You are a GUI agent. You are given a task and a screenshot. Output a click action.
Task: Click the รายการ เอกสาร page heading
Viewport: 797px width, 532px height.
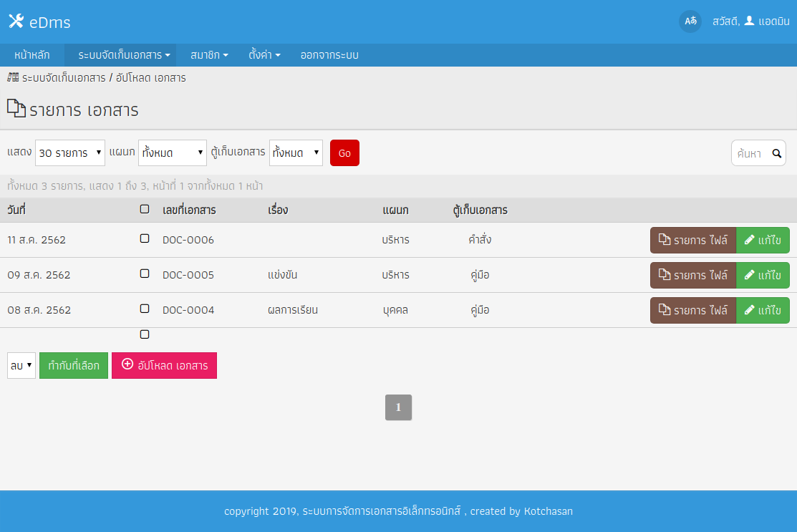(x=84, y=110)
